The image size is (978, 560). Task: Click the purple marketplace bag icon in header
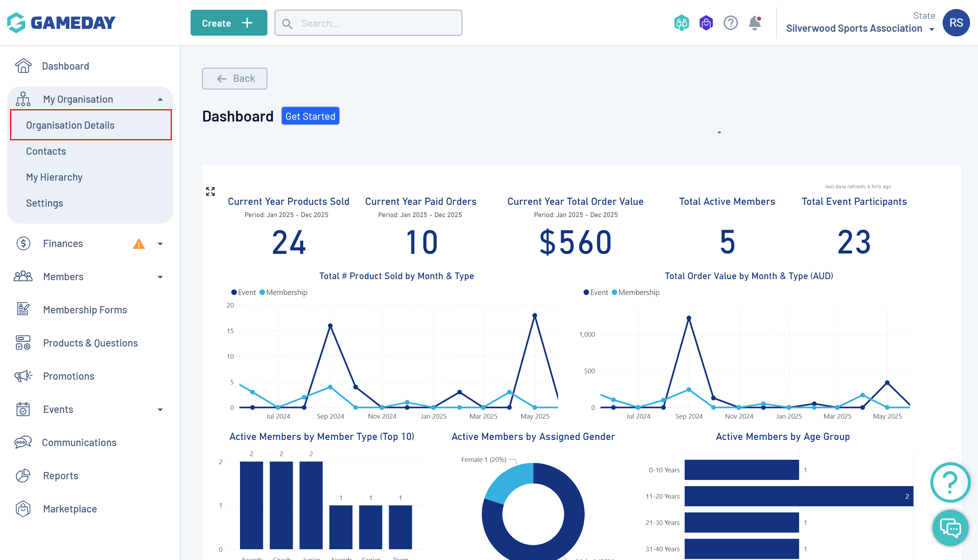click(706, 23)
